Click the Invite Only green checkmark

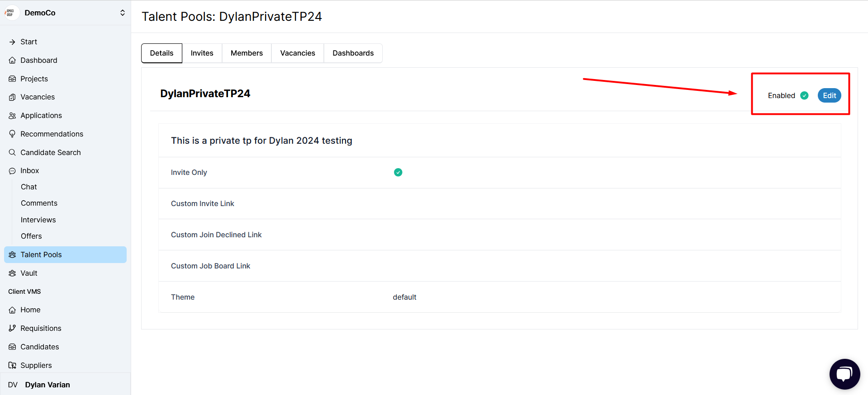398,172
